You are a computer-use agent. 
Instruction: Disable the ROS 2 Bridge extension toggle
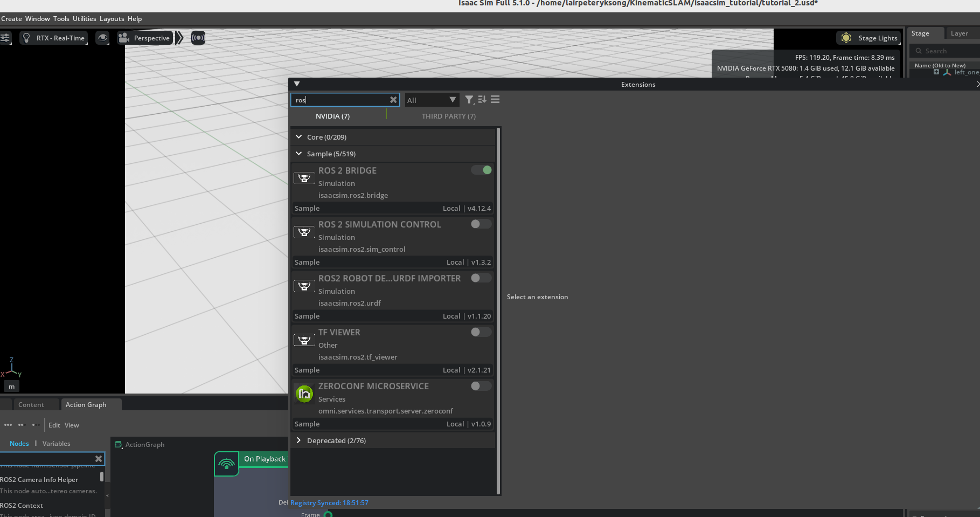click(x=481, y=170)
